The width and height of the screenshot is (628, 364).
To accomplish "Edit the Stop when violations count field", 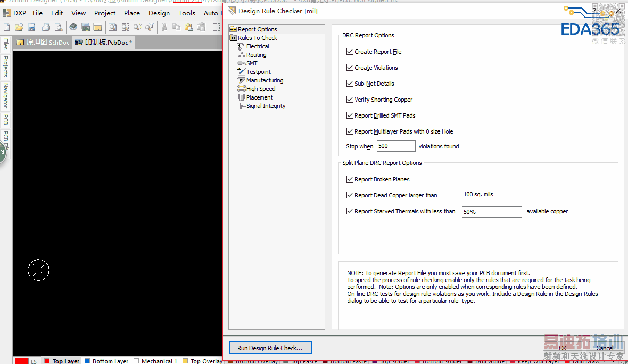I will click(396, 146).
